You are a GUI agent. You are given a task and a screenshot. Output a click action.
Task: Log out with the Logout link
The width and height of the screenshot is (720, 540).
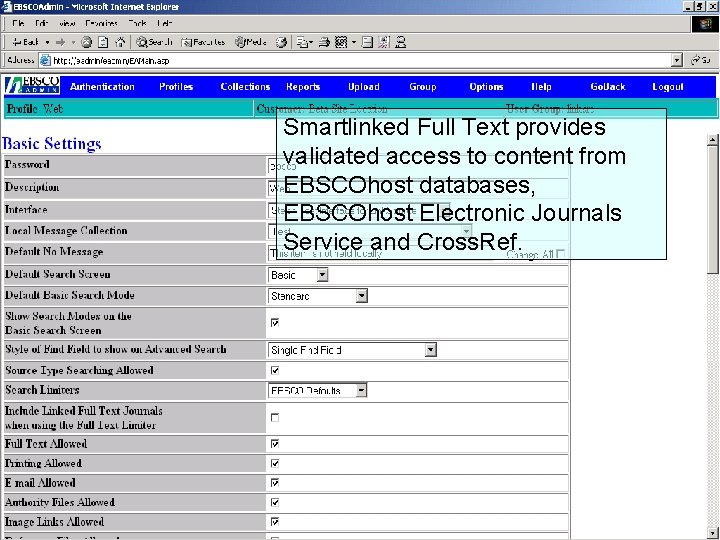click(x=668, y=86)
